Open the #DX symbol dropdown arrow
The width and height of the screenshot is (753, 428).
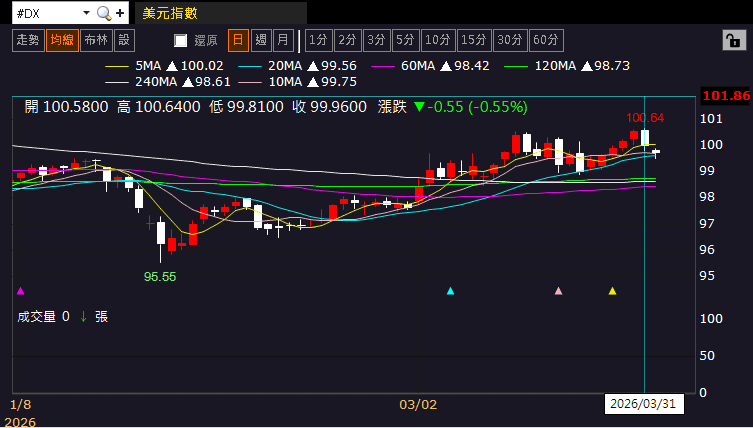click(x=86, y=13)
